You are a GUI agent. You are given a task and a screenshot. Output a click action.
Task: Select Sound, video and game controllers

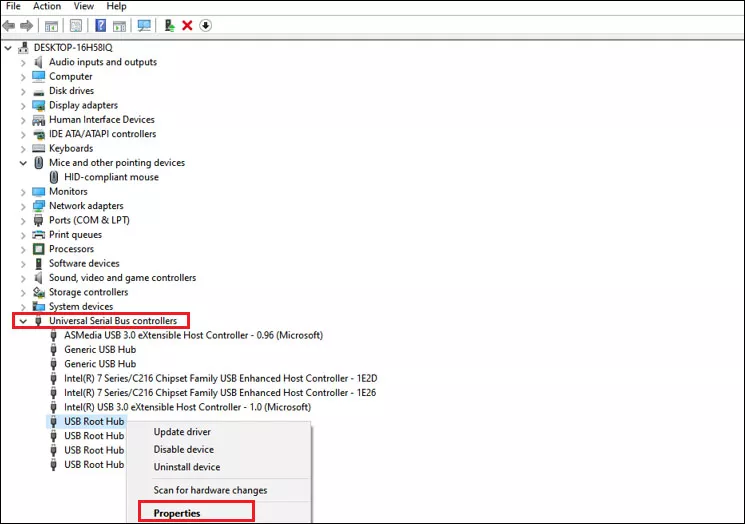122,278
